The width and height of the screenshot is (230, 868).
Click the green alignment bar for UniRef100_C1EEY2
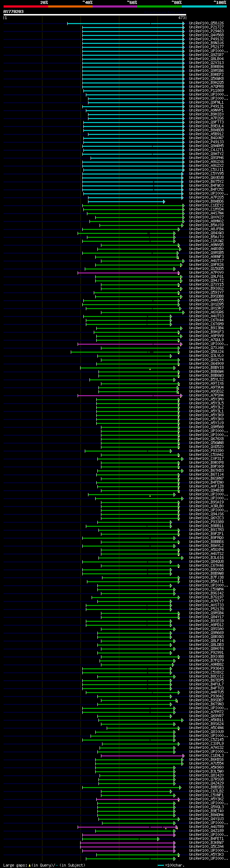coord(133,205)
